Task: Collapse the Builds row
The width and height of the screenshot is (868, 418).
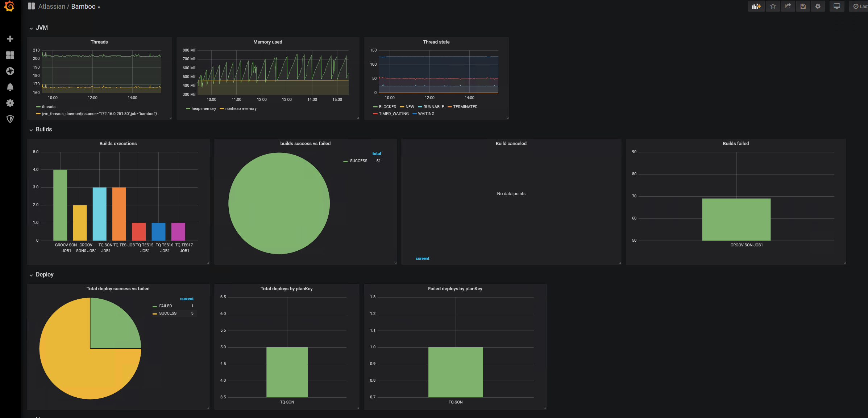Action: pyautogui.click(x=43, y=130)
